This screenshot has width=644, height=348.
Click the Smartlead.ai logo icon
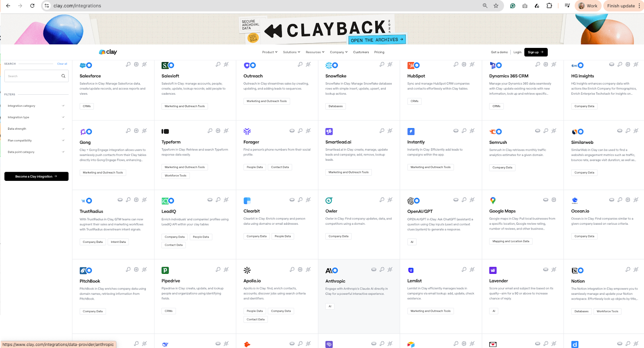[329, 131]
